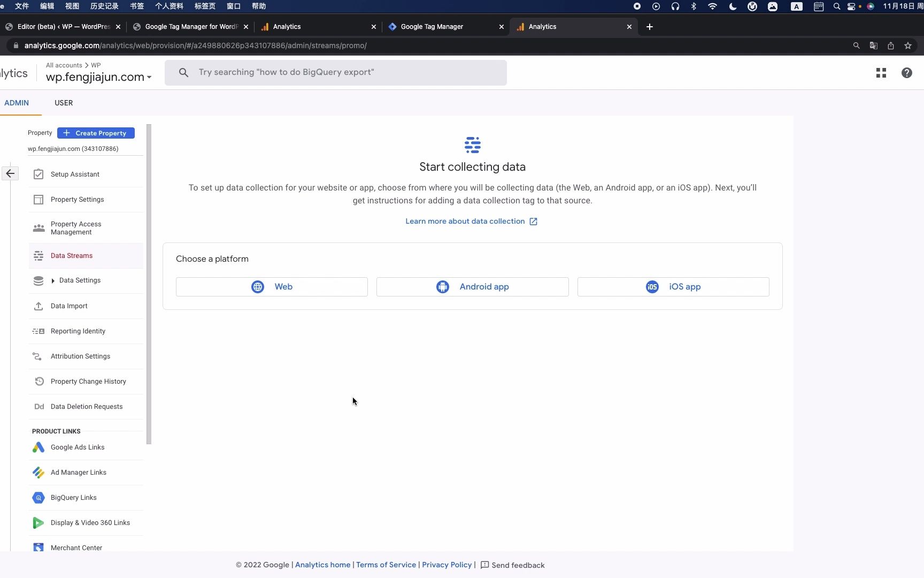The width and height of the screenshot is (924, 578).
Task: Choose the Android app platform button
Action: [473, 287]
